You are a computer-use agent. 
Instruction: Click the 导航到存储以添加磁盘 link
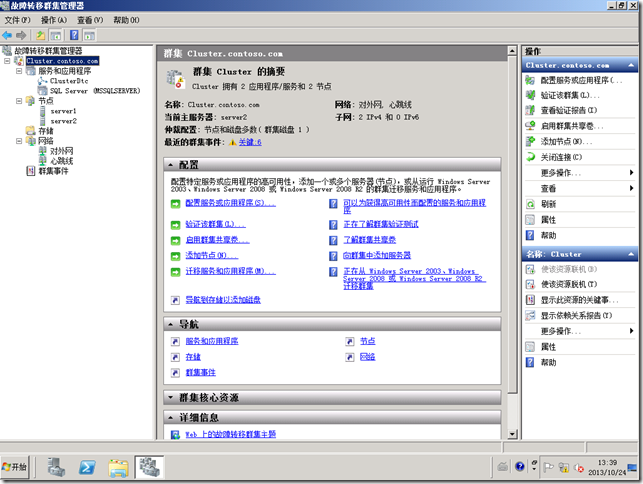point(223,300)
